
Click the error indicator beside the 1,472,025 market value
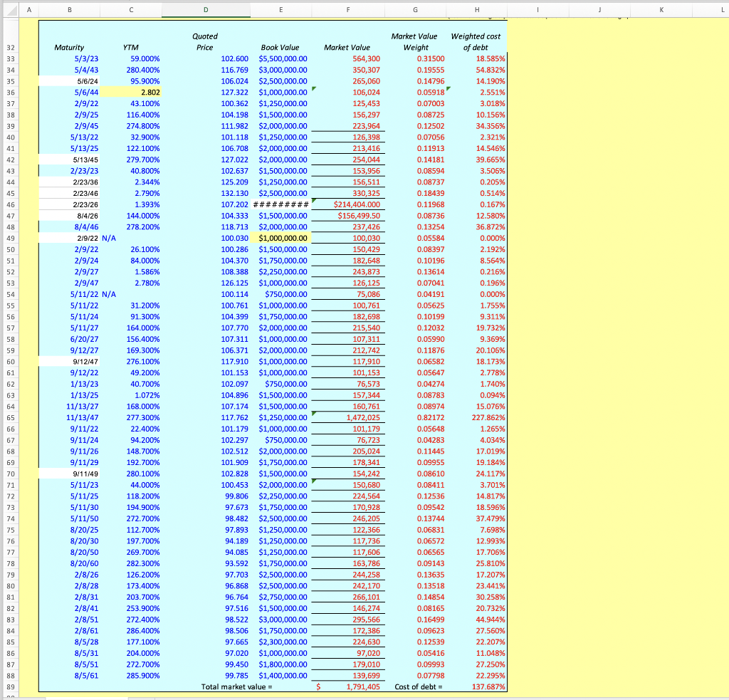click(x=313, y=414)
